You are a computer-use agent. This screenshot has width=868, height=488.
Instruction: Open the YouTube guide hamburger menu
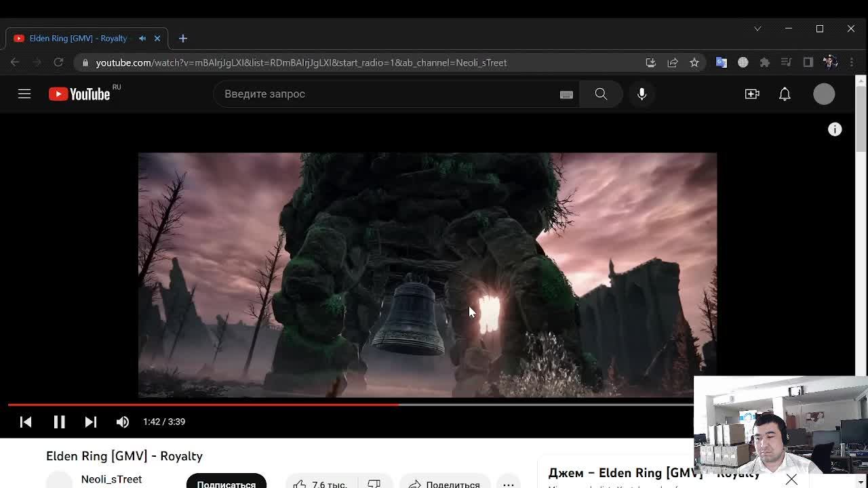(24, 94)
